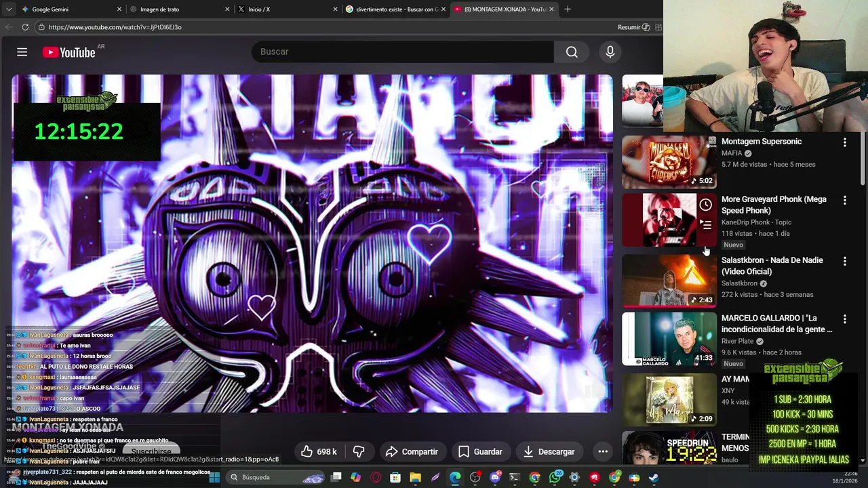Open options for Montagem Supersonic video
The image size is (868, 488).
click(844, 142)
